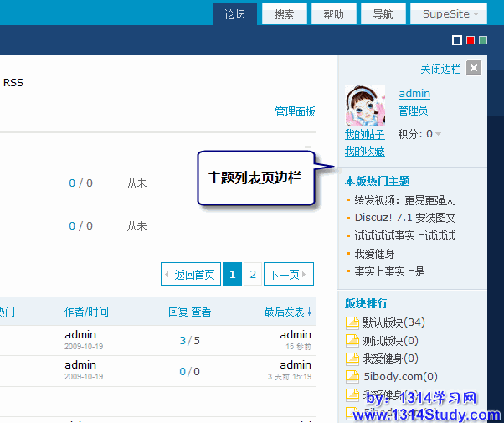
Task: Select the green style color swatch
Action: coord(483,40)
